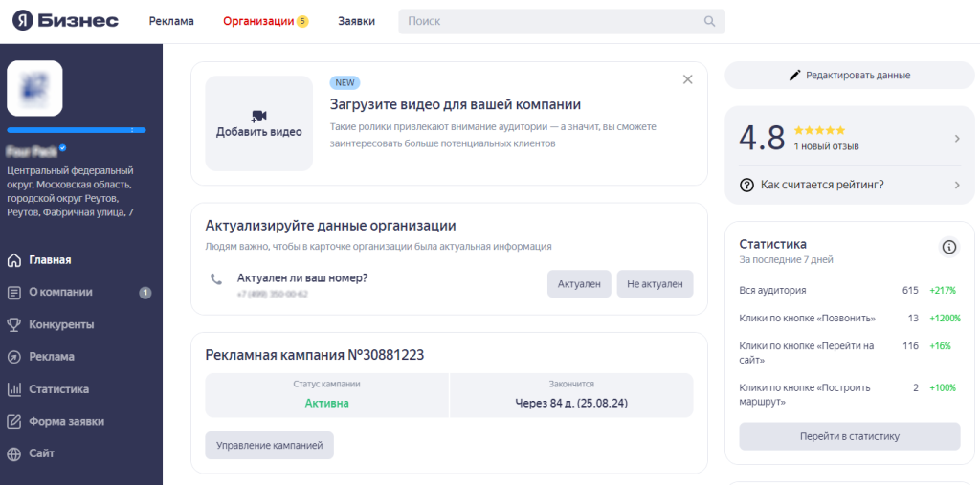This screenshot has height=485, width=980.
Task: Click the Как считается рейтинг link
Action: [822, 185]
